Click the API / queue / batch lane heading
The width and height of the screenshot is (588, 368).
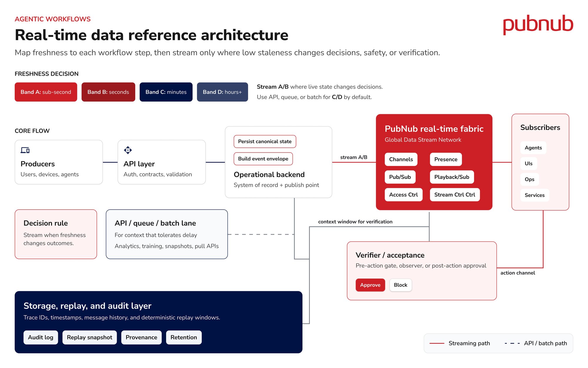coord(155,223)
